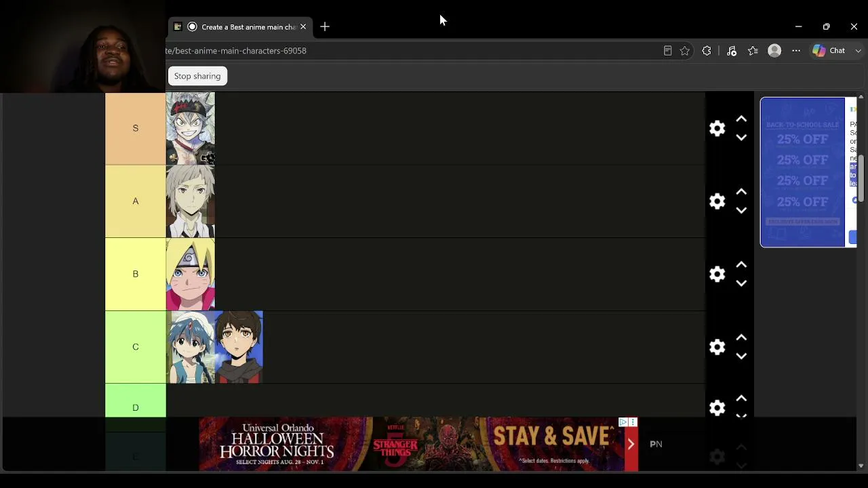
Task: Switch to the Best anime main characters tab
Action: 241,27
